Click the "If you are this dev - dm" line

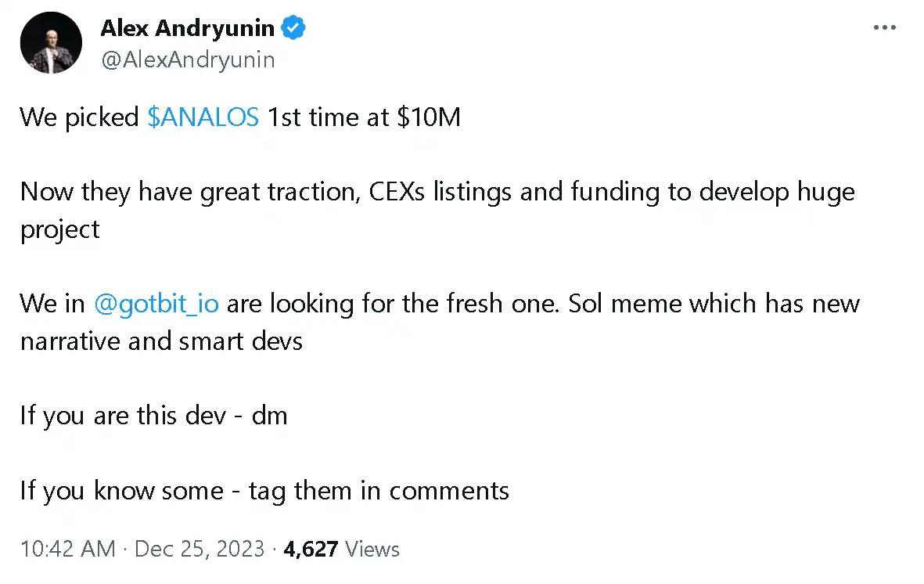[x=153, y=416]
